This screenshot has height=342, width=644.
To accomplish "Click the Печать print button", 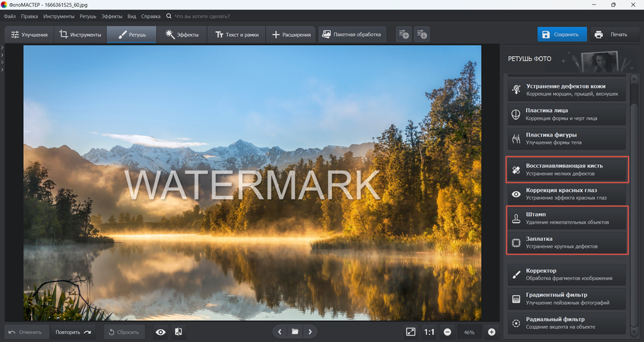I will coord(611,34).
